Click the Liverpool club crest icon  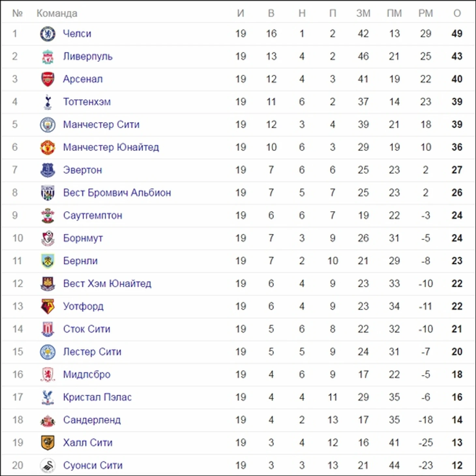point(48,56)
